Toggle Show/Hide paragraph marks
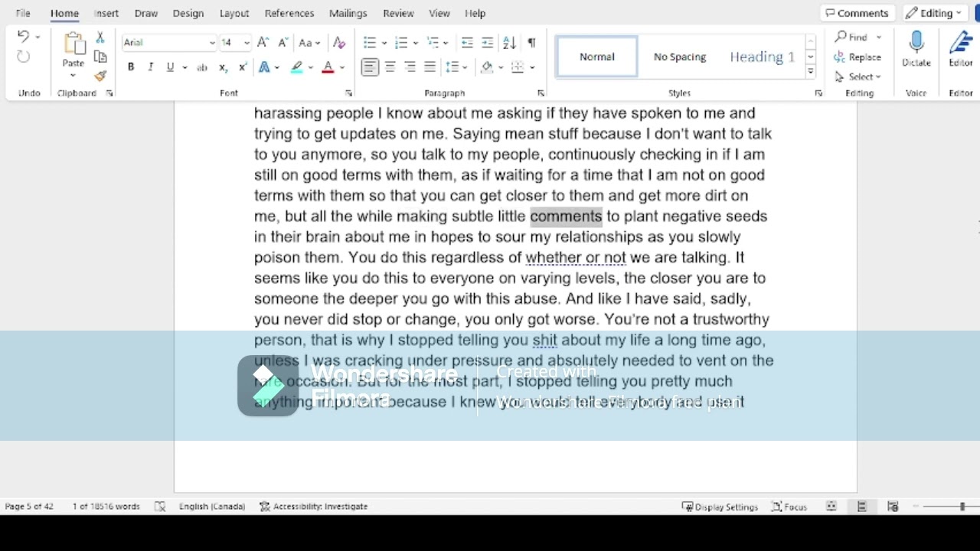Screen dimensions: 980x551 coord(531,43)
